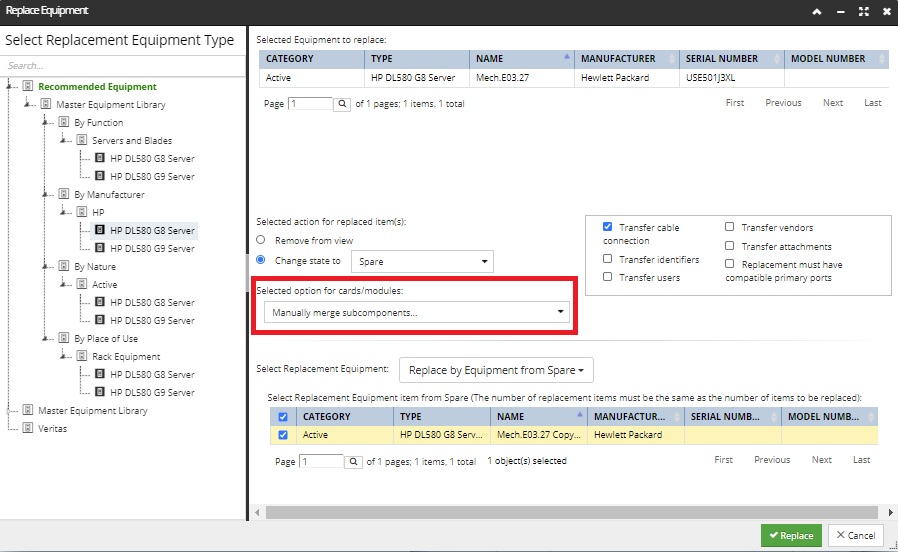Image resolution: width=900 pixels, height=552 pixels.
Task: Click G8 Server icon under Servers and Blades
Action: point(100,158)
